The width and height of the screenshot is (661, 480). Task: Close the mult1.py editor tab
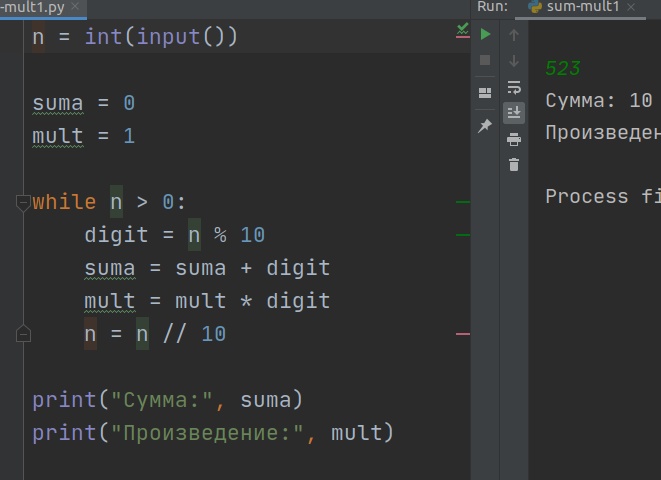tap(75, 6)
